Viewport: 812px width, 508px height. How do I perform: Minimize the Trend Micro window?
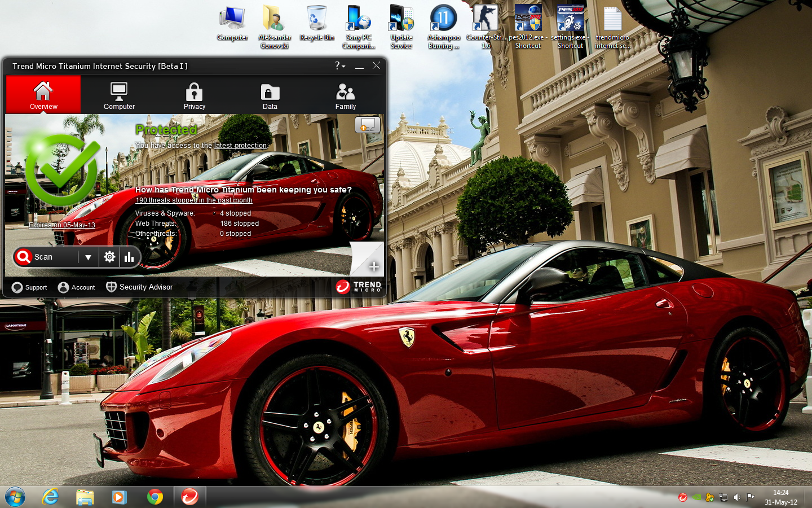[x=359, y=66]
